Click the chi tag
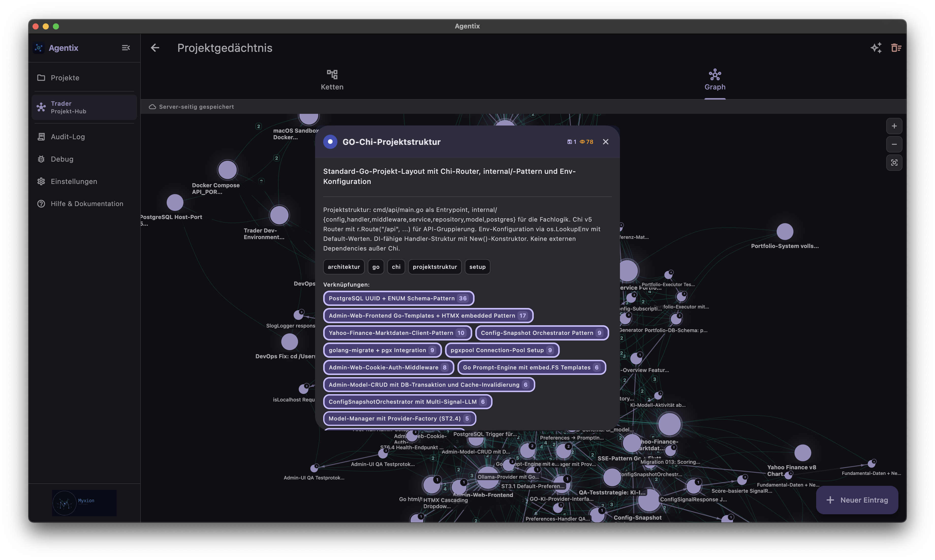This screenshot has width=935, height=560. pyautogui.click(x=396, y=267)
